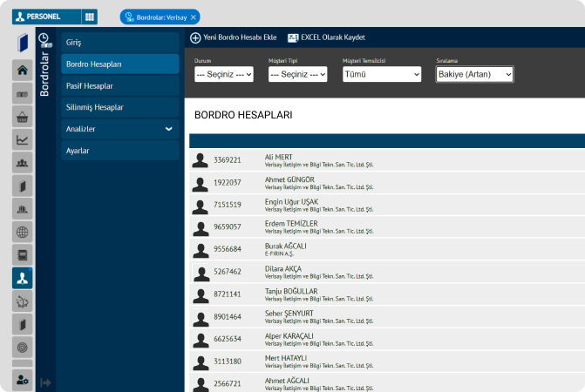Image resolution: width=585 pixels, height=392 pixels.
Task: Click the people group sidebar icon
Action: (x=22, y=163)
